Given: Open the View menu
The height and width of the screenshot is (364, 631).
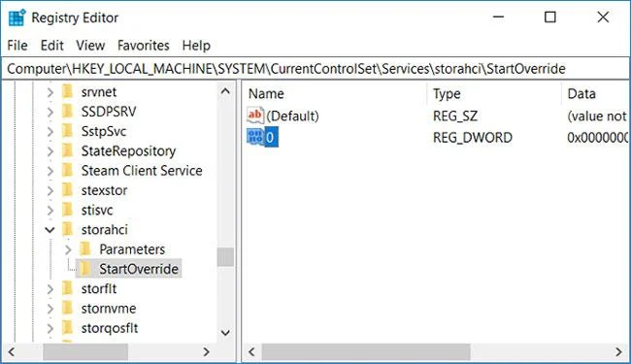Looking at the screenshot, I should pyautogui.click(x=90, y=46).
